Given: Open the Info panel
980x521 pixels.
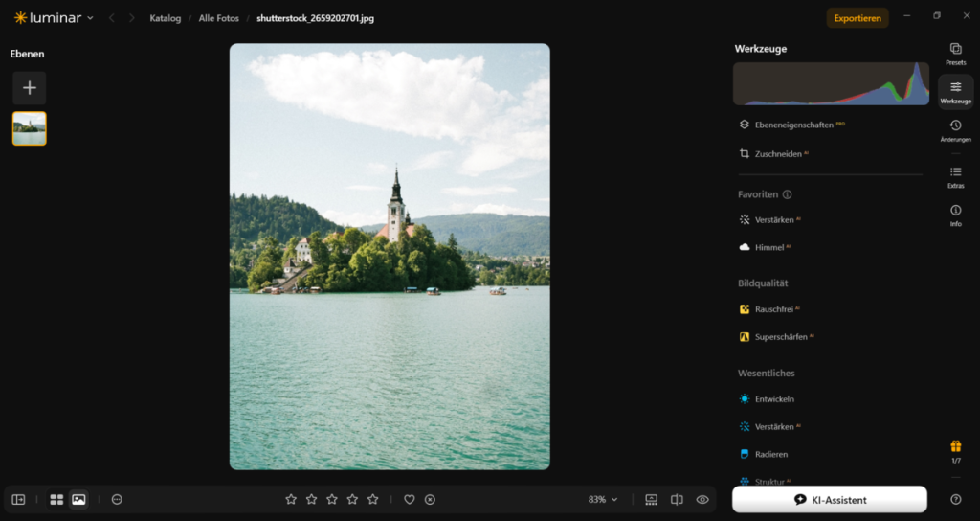Looking at the screenshot, I should pos(955,215).
